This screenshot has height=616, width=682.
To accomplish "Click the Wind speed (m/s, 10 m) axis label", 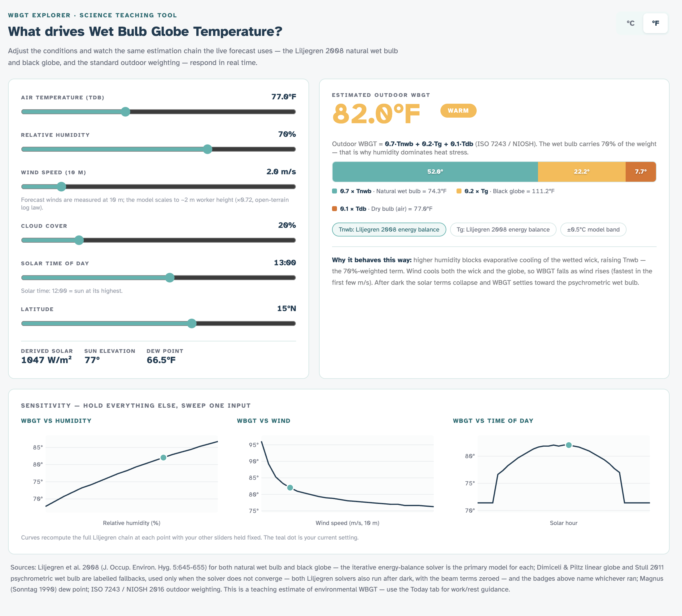I will coord(348,523).
